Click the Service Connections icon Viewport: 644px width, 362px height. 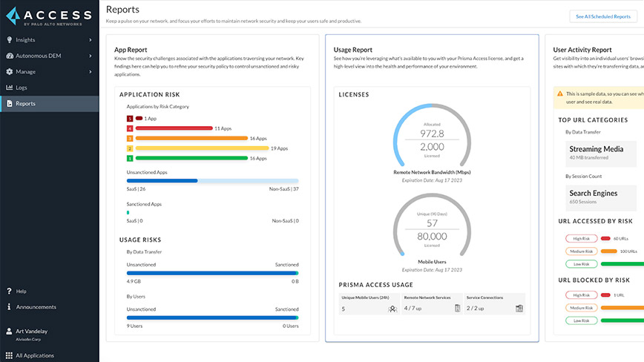[519, 309]
